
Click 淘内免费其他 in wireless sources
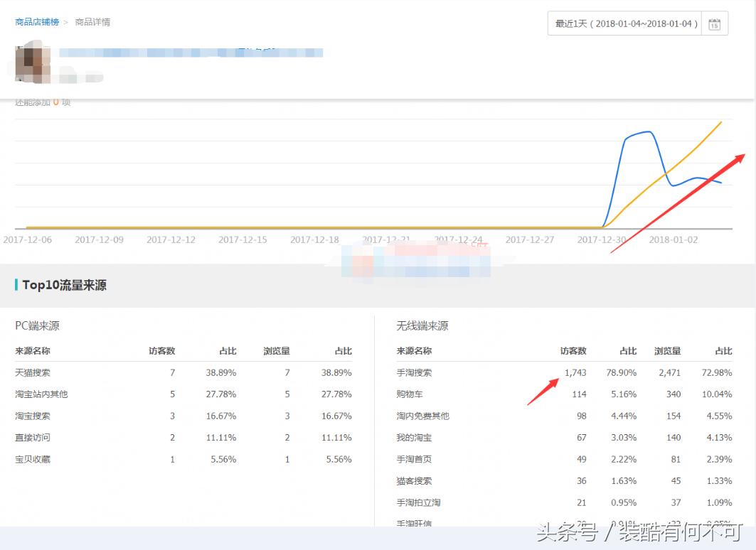(422, 416)
